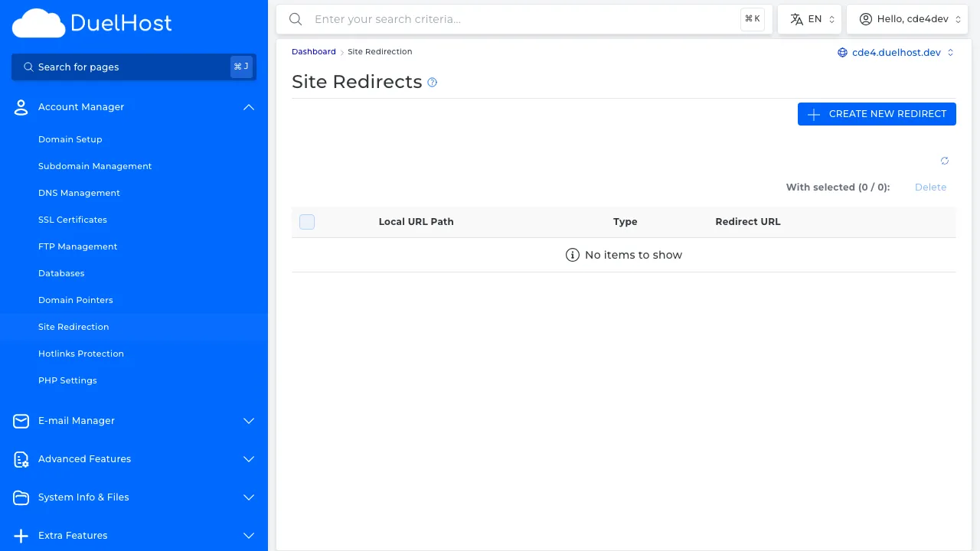
Task: Click the Extra Features plus icon
Action: point(21,536)
